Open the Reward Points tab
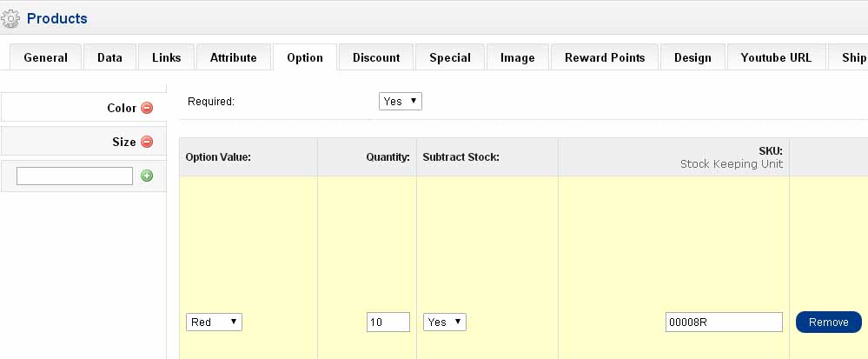The height and width of the screenshot is (359, 868). (605, 57)
